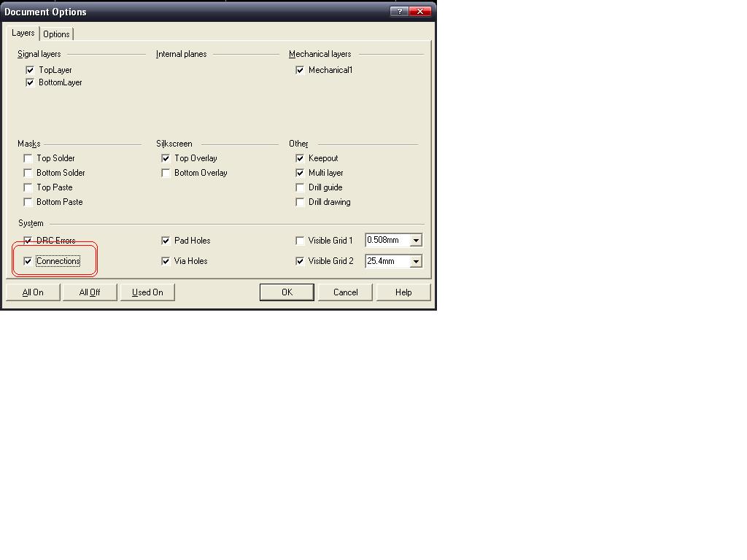Close the Document Options dialog
This screenshot has height=560, width=747.
[x=420, y=12]
